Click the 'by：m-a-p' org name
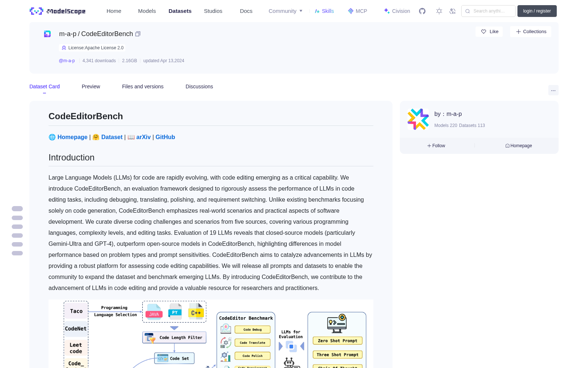This screenshot has height=368, width=588. point(448,114)
